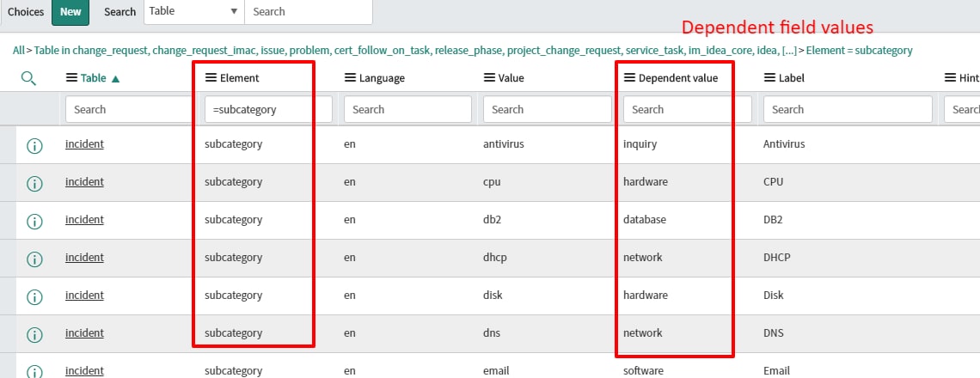Image resolution: width=980 pixels, height=378 pixels.
Task: Open info icon for db2 row
Action: (34, 221)
